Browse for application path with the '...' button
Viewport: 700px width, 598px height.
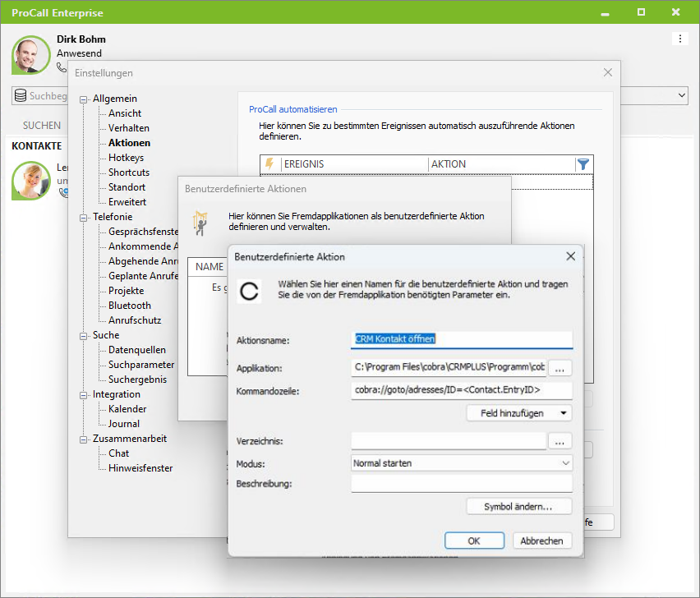pyautogui.click(x=560, y=366)
